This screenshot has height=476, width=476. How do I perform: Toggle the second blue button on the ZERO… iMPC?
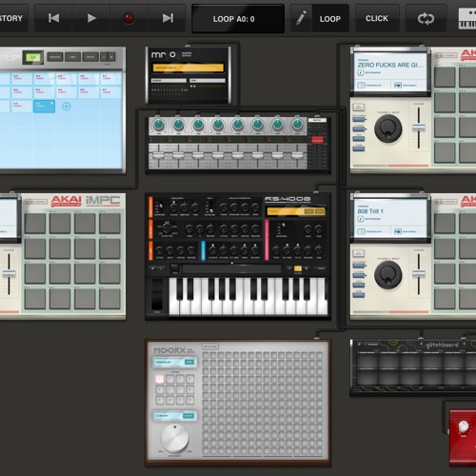359,129
